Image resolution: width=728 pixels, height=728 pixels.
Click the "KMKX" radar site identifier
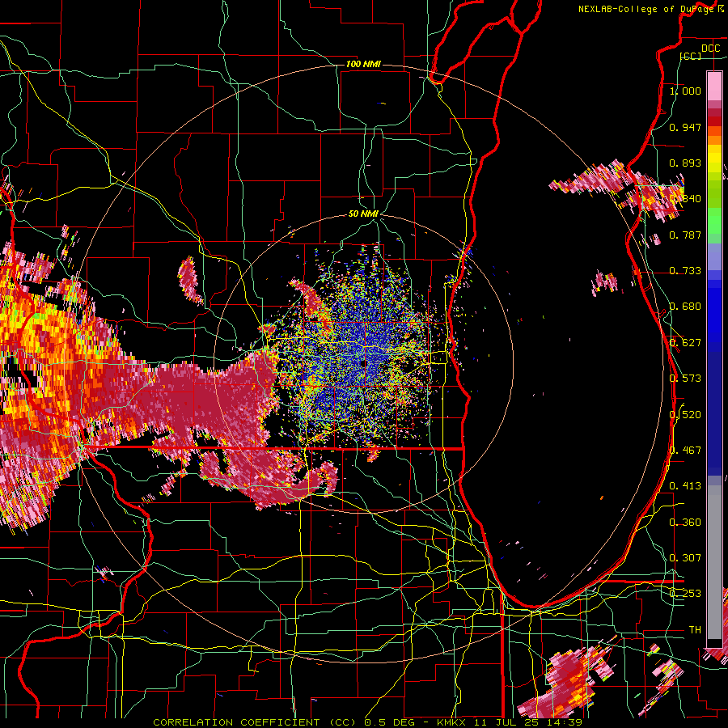[x=451, y=722]
